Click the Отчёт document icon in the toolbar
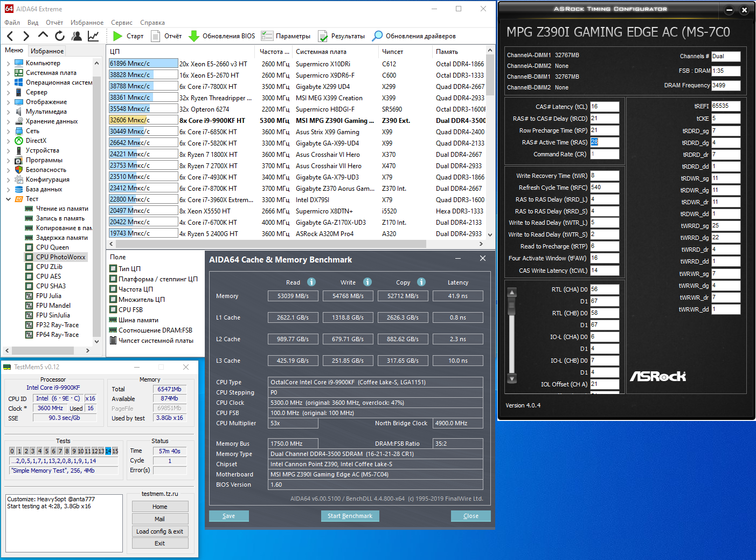Image resolution: width=756 pixels, height=560 pixels. [x=156, y=36]
